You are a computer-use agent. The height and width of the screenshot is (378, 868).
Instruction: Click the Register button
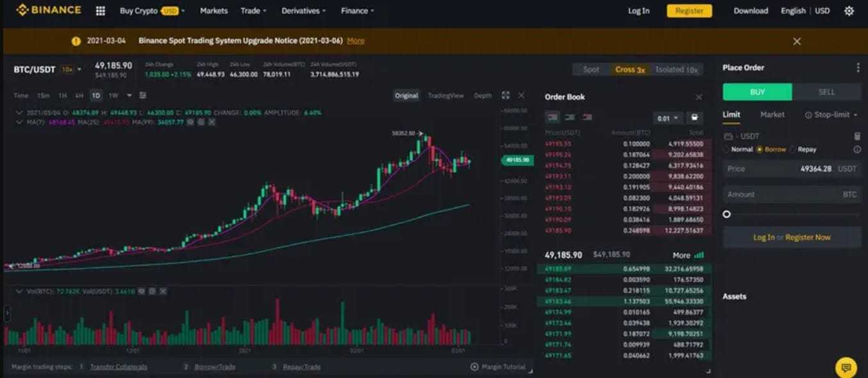[689, 11]
